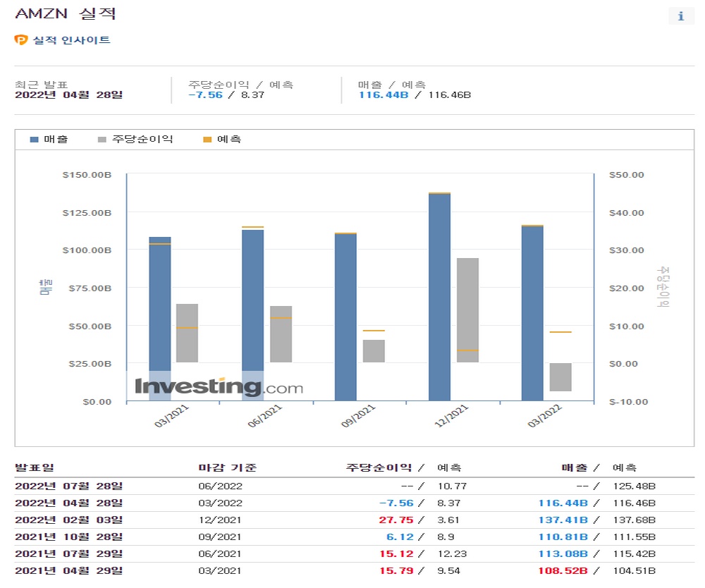705x588 pixels.
Task: Select the 2021년 10월 28일 row date
Action: click(69, 537)
